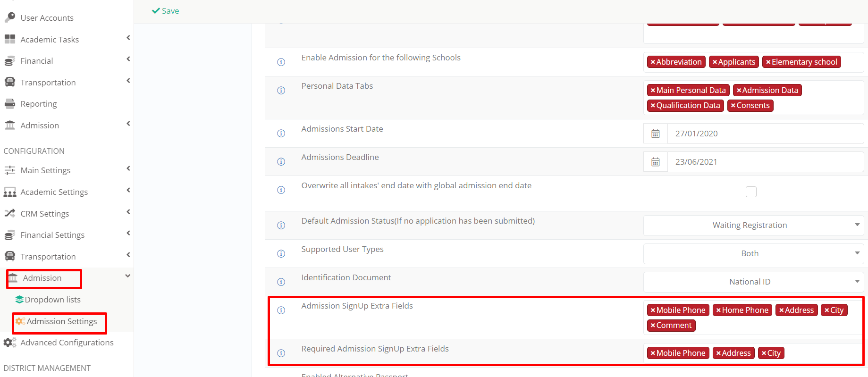Remove Qualification Data tab tag

coord(653,106)
